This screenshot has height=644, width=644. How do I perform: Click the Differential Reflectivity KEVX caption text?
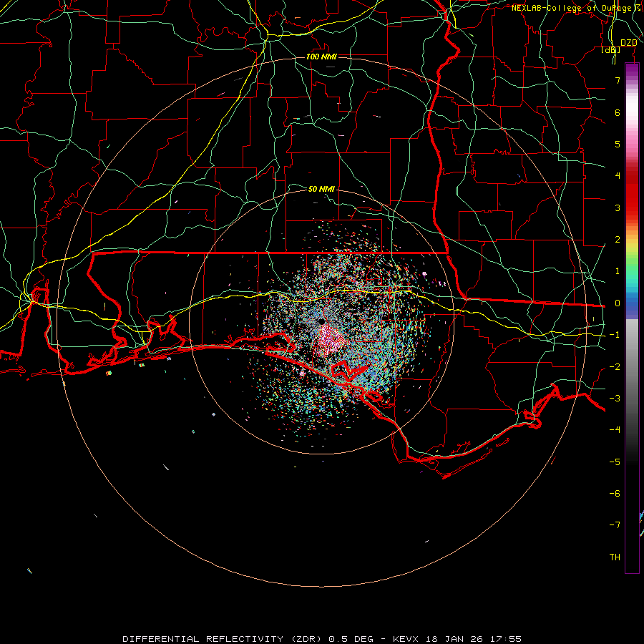[322, 639]
